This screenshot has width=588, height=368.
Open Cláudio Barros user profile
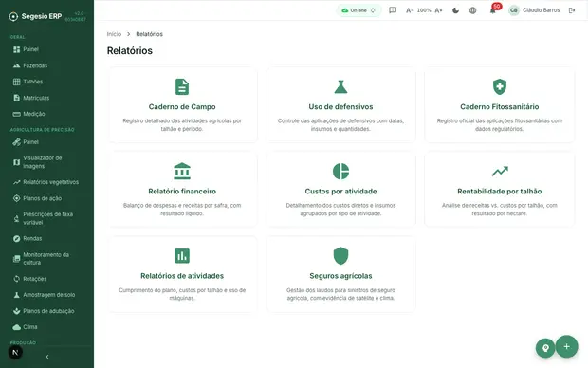coord(534,10)
